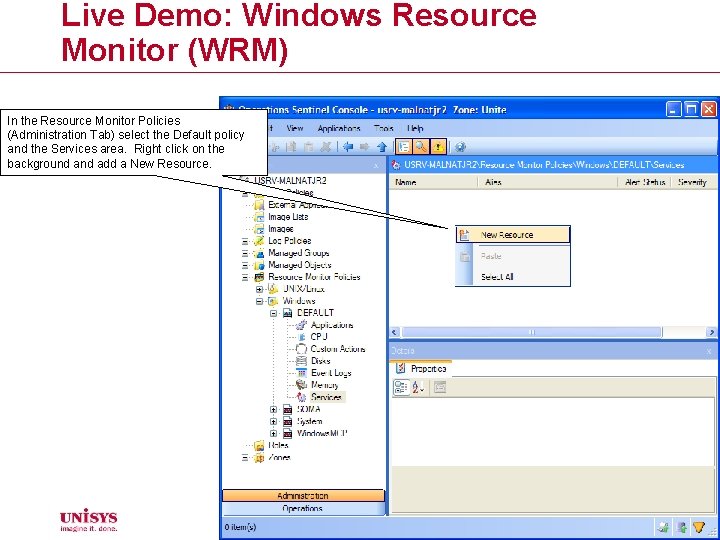The width and height of the screenshot is (720, 540).
Task: Click the CPU node icon
Action: pos(301,337)
